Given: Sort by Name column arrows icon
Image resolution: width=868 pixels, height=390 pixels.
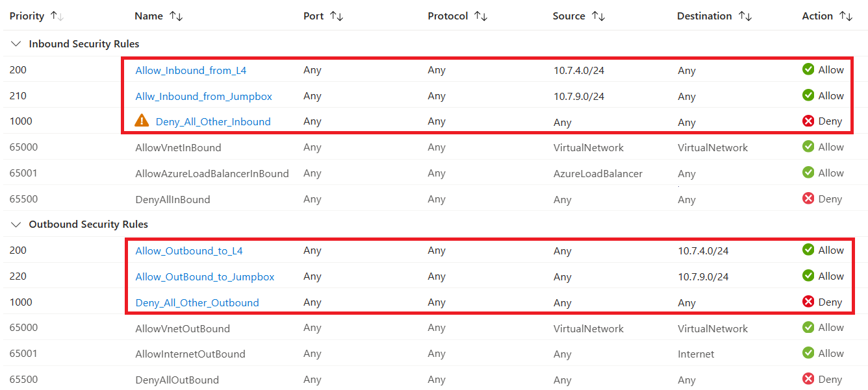Looking at the screenshot, I should pyautogui.click(x=176, y=16).
